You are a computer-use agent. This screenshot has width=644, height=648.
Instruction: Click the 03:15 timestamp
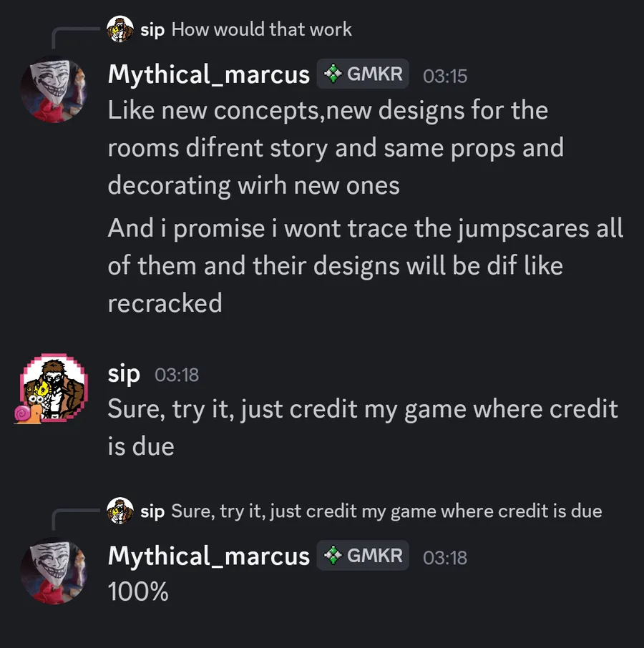click(x=445, y=77)
